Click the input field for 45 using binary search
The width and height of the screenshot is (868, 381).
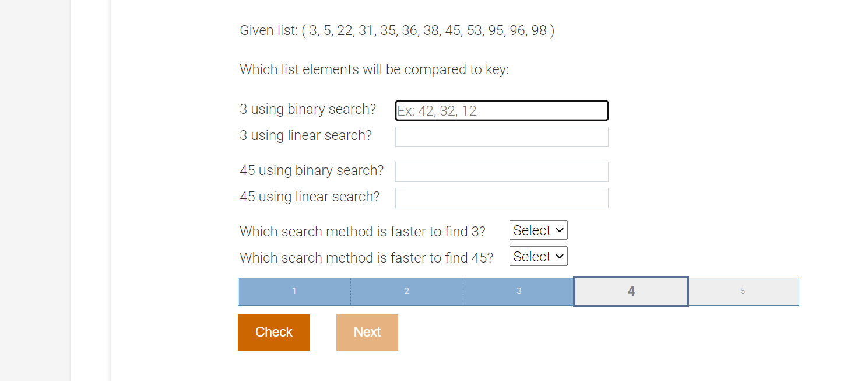point(501,171)
